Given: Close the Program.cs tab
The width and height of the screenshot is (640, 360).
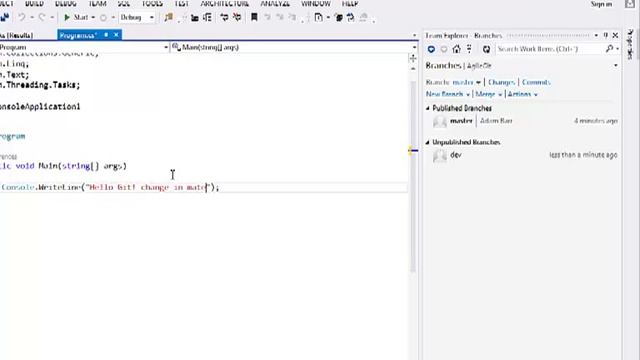Looking at the screenshot, I should pos(116,35).
